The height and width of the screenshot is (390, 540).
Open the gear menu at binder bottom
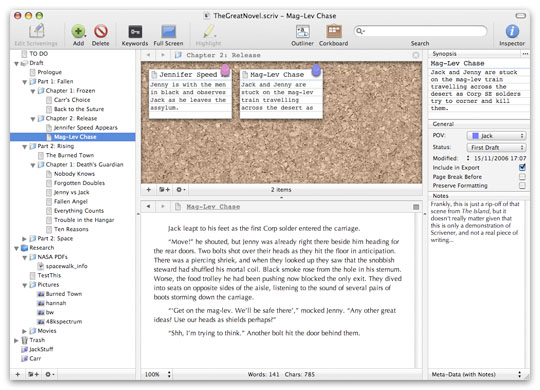pyautogui.click(x=50, y=374)
